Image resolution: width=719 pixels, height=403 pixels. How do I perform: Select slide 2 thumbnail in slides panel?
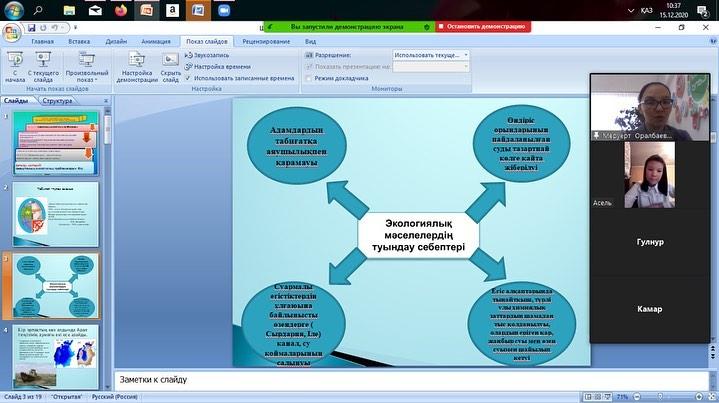(x=57, y=208)
